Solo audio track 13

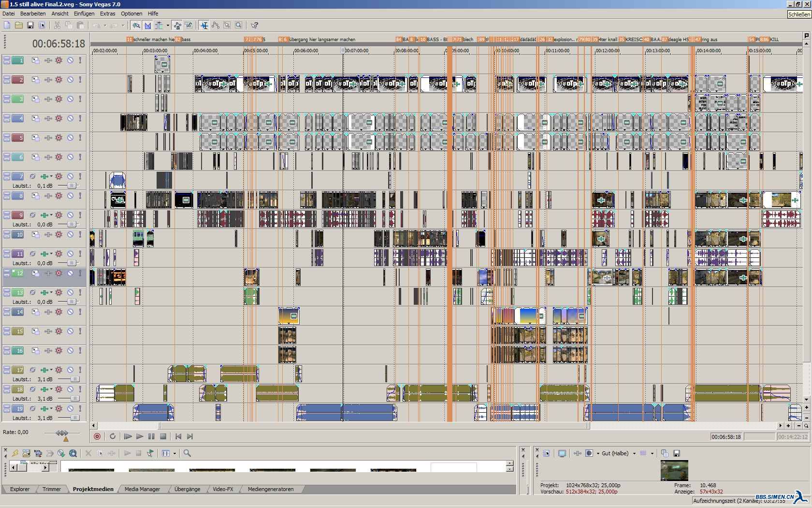(80, 293)
